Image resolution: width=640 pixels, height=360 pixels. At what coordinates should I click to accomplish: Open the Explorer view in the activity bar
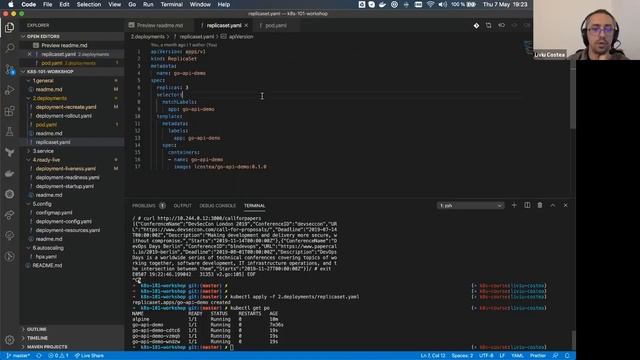9,27
